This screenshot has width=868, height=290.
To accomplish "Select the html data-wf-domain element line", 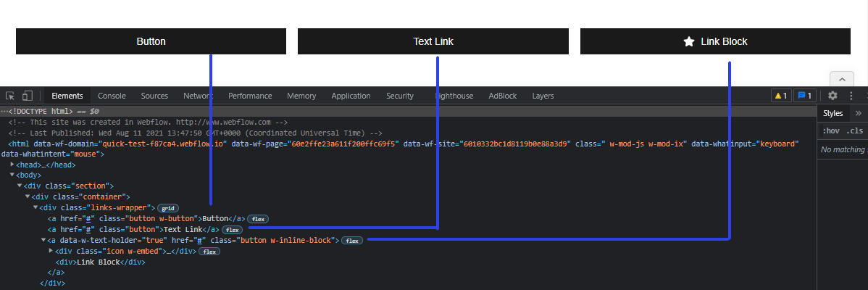I will tap(409, 149).
